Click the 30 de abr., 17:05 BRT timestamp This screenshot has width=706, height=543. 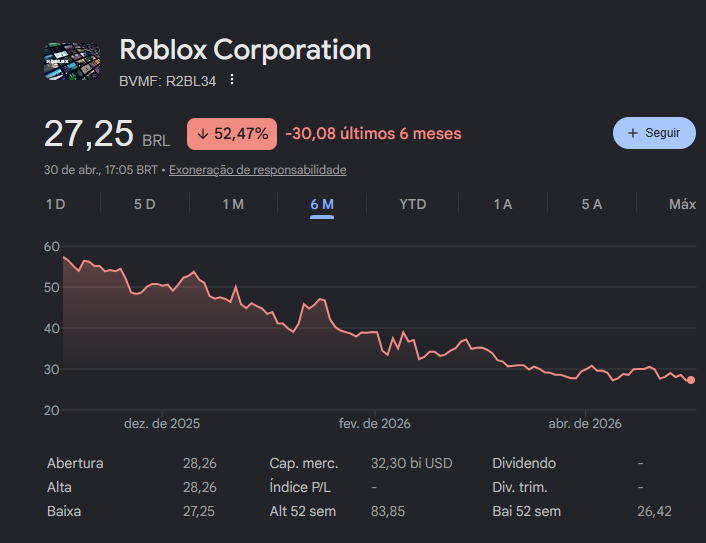click(100, 170)
